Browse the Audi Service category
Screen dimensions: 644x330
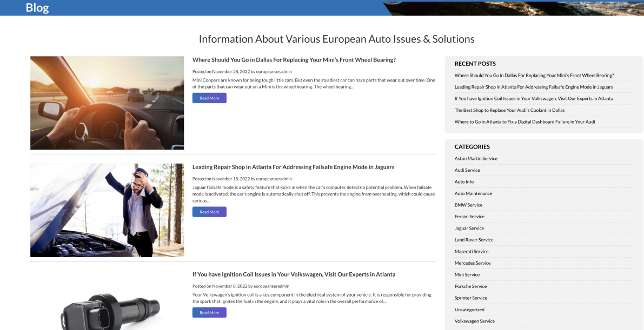pyautogui.click(x=467, y=170)
